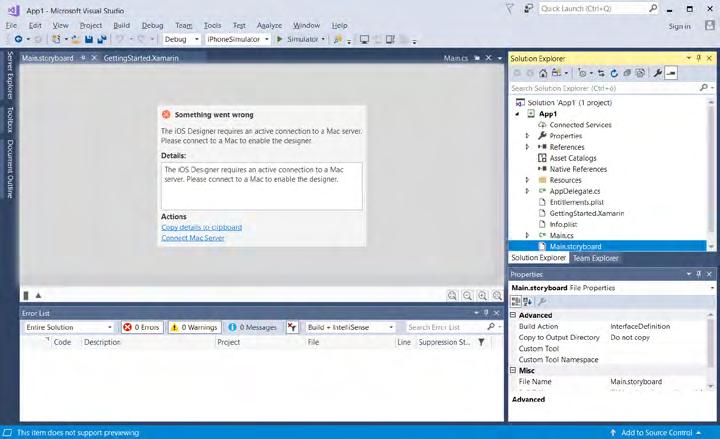Open the Toolbox side tab

[x=9, y=119]
